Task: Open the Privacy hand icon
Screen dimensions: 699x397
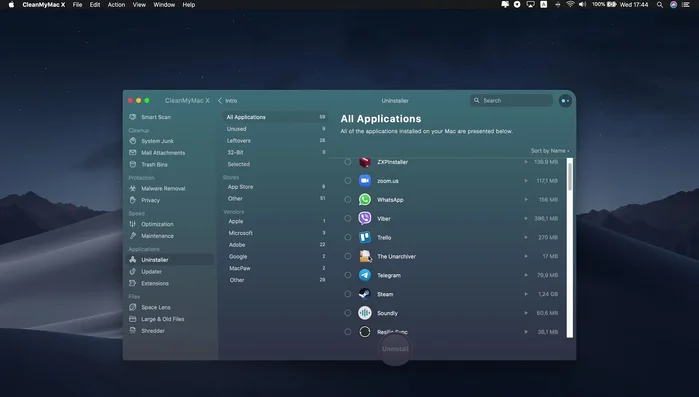Action: coord(132,200)
